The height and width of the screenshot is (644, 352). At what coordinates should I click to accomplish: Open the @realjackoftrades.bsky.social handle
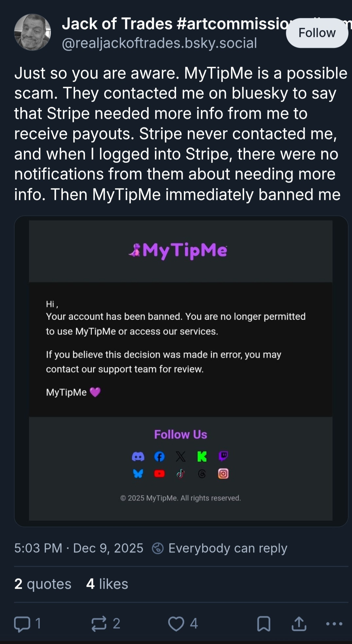(159, 43)
